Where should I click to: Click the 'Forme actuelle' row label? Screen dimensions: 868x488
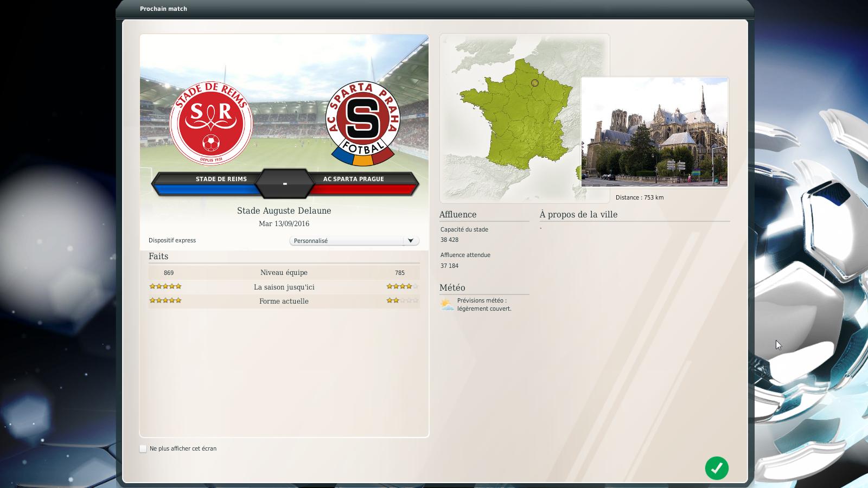click(284, 301)
